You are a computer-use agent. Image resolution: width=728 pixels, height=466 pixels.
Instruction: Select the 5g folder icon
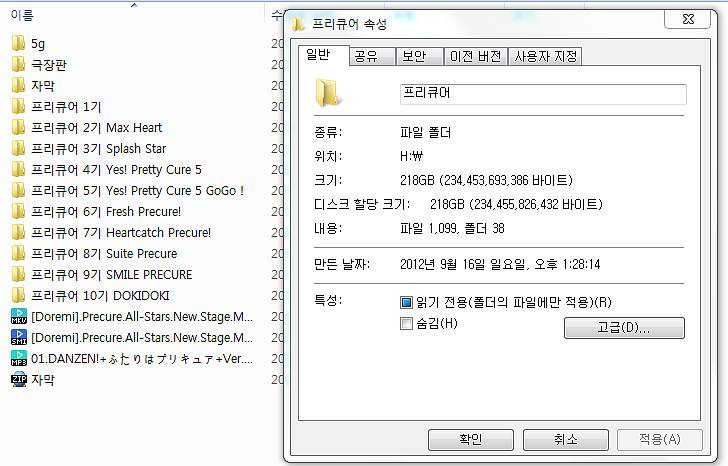click(18, 44)
